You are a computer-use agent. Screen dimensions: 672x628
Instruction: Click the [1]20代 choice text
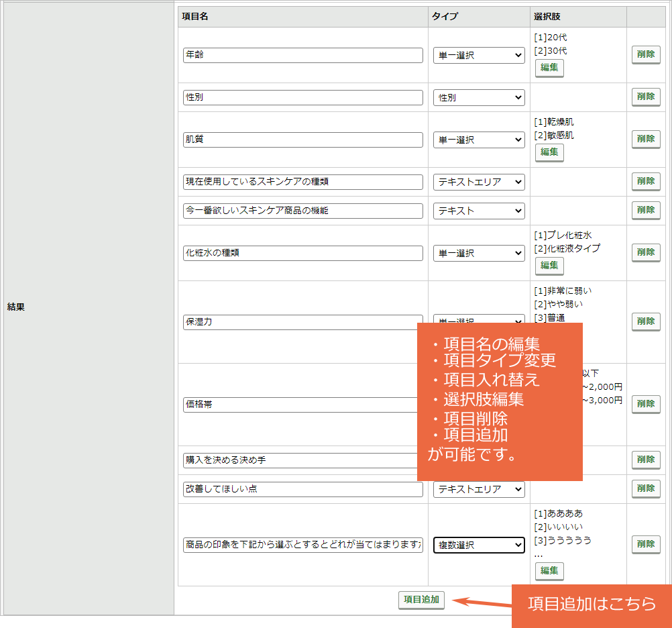[551, 38]
